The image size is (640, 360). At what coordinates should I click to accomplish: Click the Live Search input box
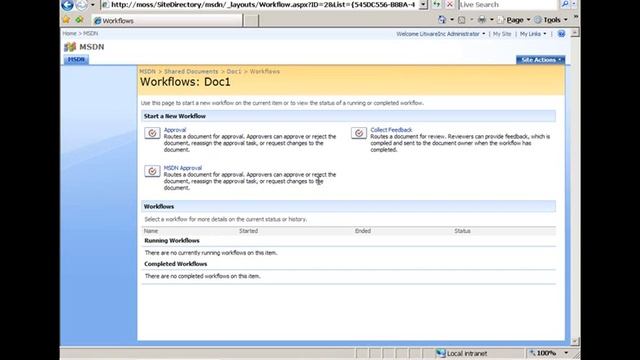508,5
